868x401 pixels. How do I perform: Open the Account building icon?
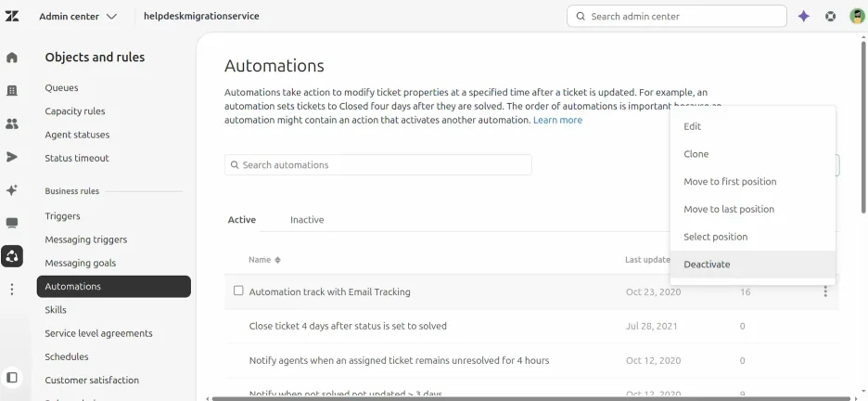[x=12, y=91]
